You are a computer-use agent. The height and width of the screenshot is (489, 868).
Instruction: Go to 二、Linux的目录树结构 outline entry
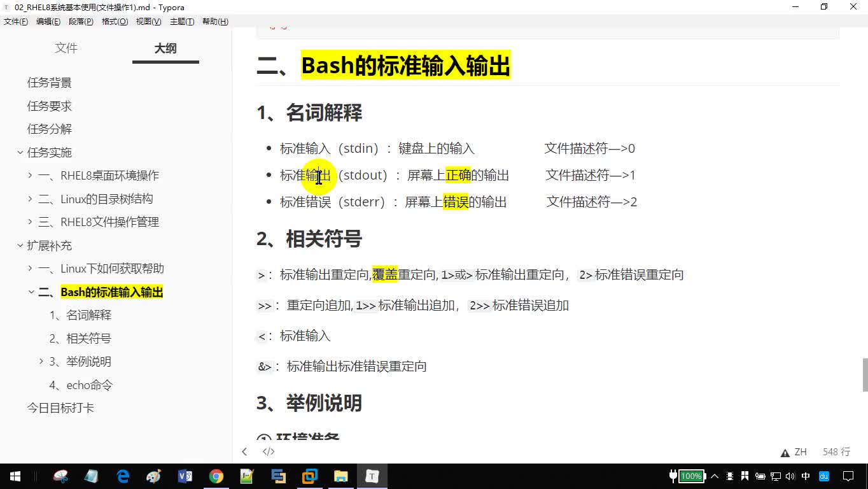[x=95, y=199]
